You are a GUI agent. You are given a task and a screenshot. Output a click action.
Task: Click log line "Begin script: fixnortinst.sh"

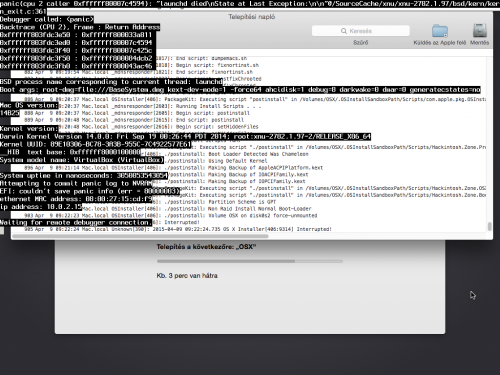[x=217, y=65]
